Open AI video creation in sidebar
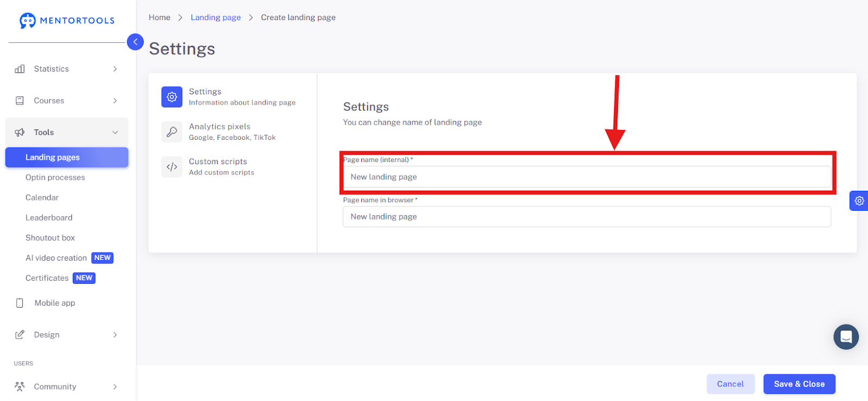868x401 pixels. pos(56,258)
